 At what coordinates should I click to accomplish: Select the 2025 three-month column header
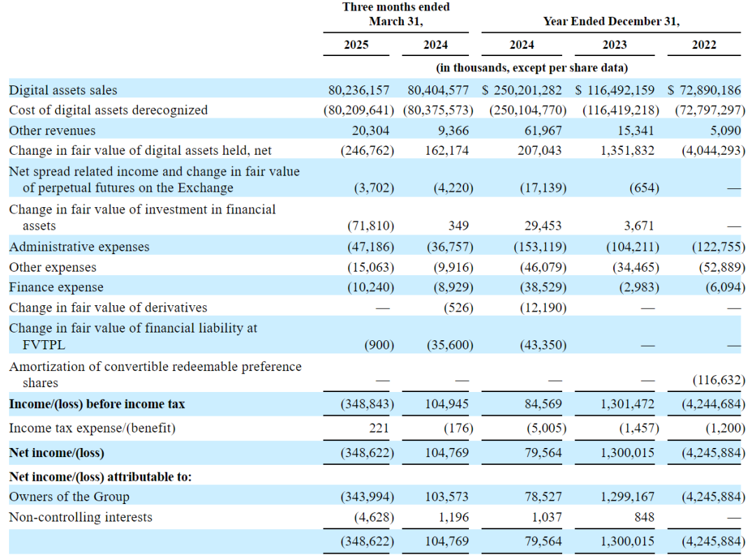tap(356, 45)
